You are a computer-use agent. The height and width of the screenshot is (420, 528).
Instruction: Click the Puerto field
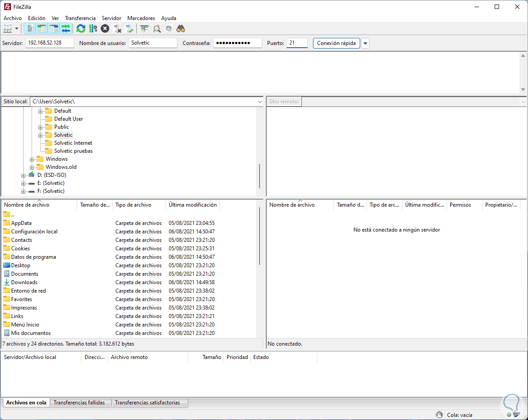(x=297, y=43)
